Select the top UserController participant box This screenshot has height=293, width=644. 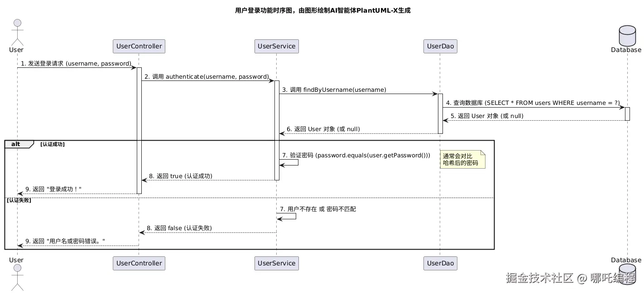pyautogui.click(x=139, y=46)
